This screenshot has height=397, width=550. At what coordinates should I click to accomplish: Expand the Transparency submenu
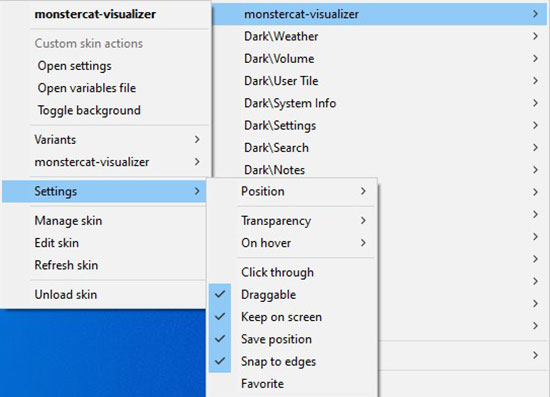pos(292,221)
